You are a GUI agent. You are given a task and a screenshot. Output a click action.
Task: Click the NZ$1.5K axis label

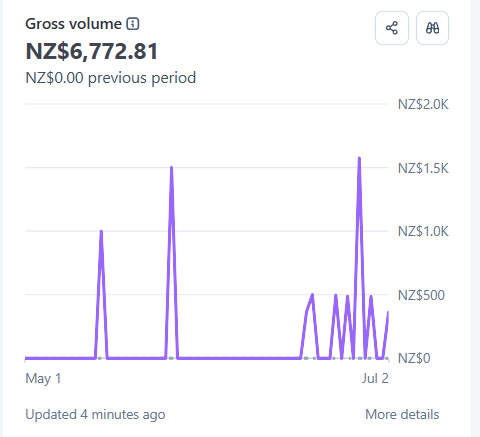click(x=423, y=168)
